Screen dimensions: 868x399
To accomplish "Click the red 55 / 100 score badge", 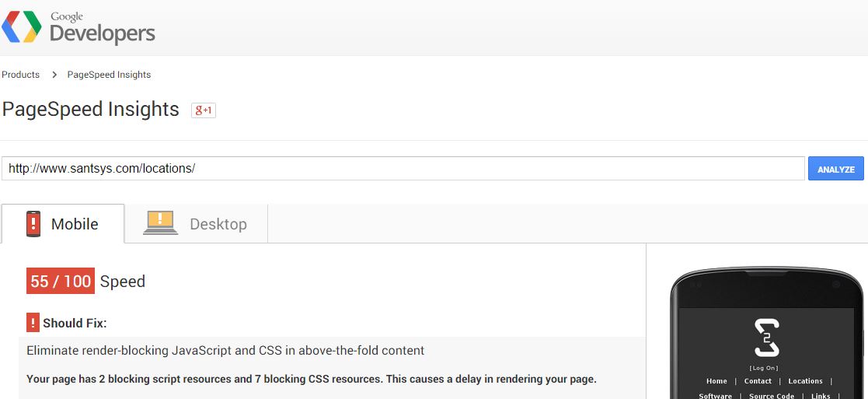I will coord(61,281).
